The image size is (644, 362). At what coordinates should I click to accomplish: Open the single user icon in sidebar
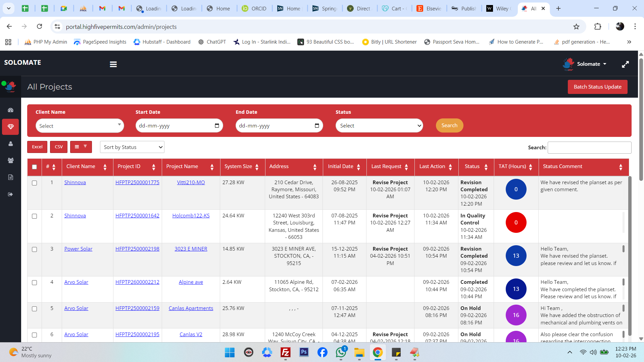10,144
